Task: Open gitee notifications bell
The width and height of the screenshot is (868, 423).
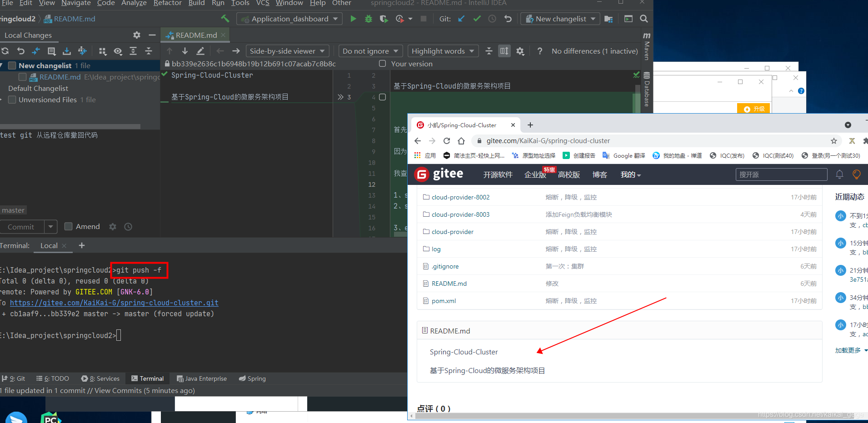Action: (x=839, y=174)
